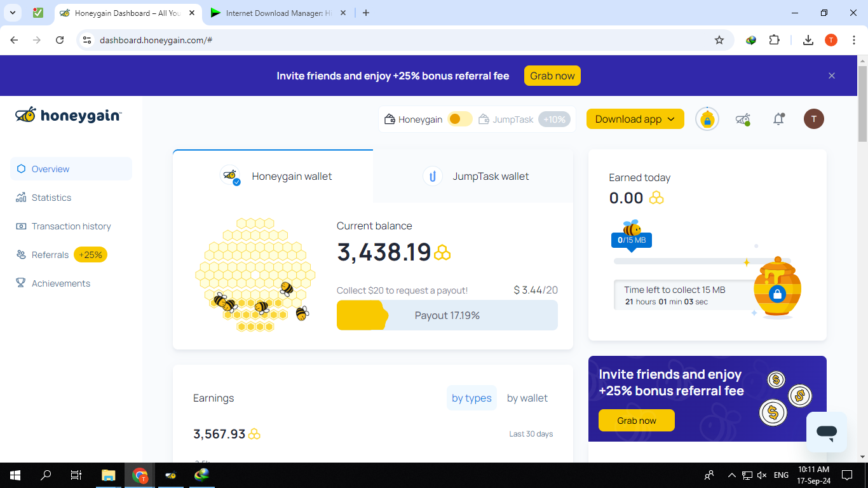Toggle the Honeygain/JumpTask mode switch
The image size is (868, 488).
tap(460, 119)
